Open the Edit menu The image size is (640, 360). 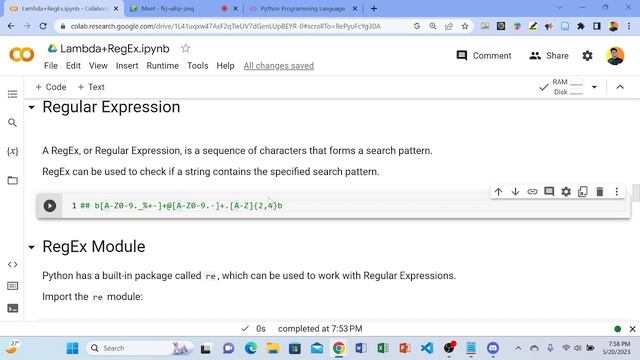tap(73, 66)
